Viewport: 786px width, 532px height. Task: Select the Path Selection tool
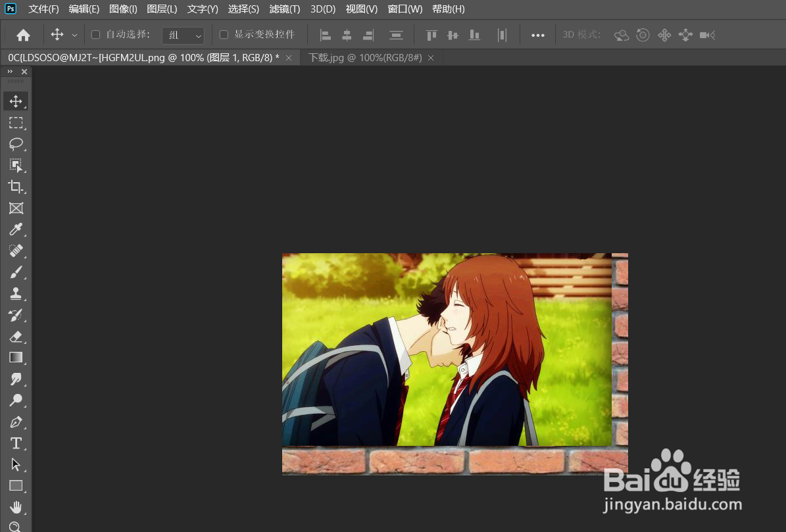(x=16, y=464)
